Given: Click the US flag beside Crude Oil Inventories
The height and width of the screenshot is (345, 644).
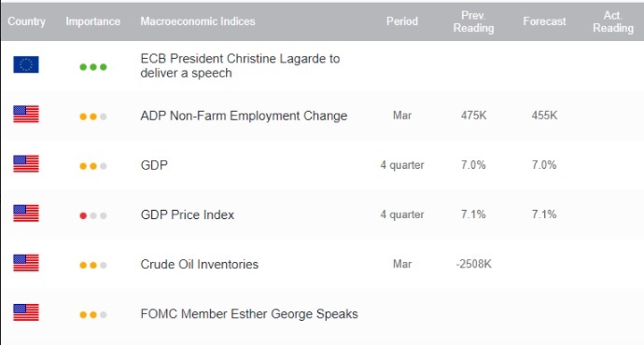Looking at the screenshot, I should point(26,263).
